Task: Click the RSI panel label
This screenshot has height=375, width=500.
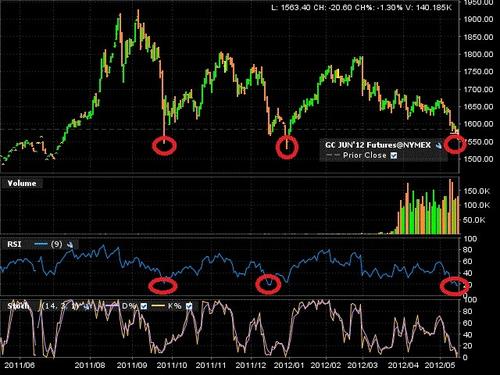Action: (14, 244)
